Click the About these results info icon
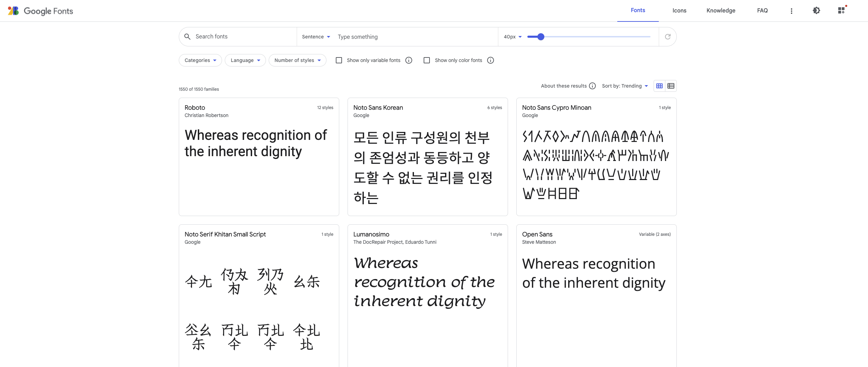 click(x=592, y=86)
